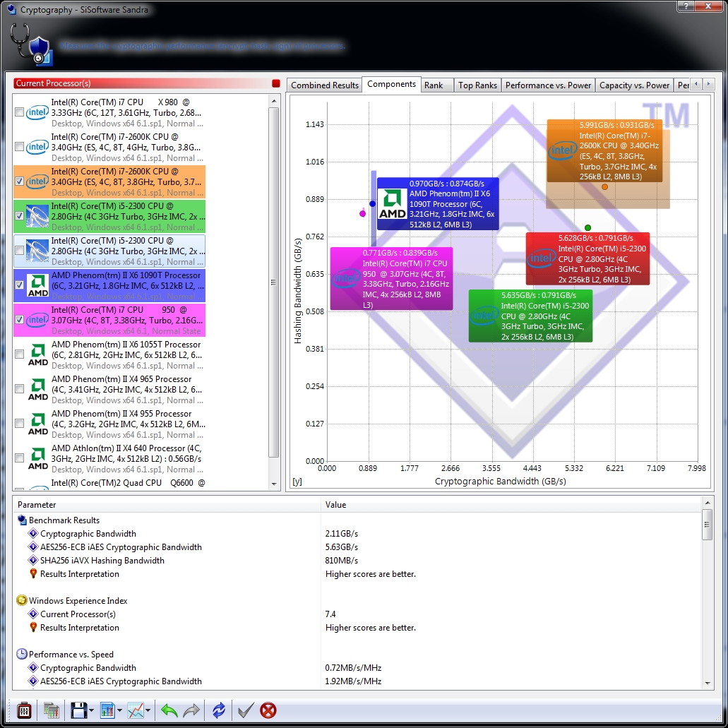
Task: Click the Benchmark Results group icon
Action: coord(22,520)
